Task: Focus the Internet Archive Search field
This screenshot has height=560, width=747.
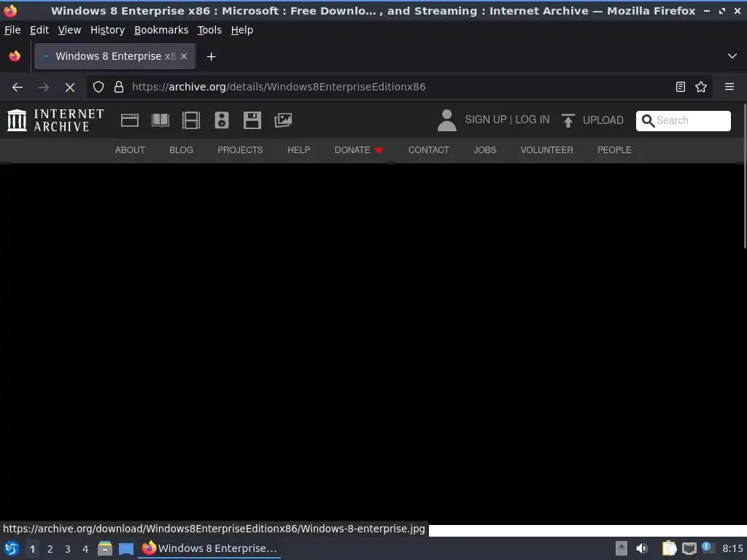Action: tap(683, 121)
